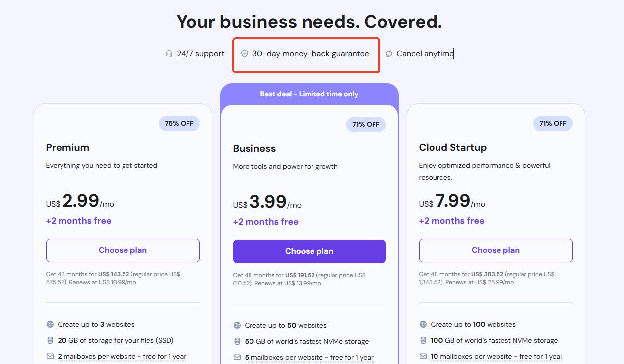Click the NVMe storage icon in Business plan
The width and height of the screenshot is (624, 364).
237,342
